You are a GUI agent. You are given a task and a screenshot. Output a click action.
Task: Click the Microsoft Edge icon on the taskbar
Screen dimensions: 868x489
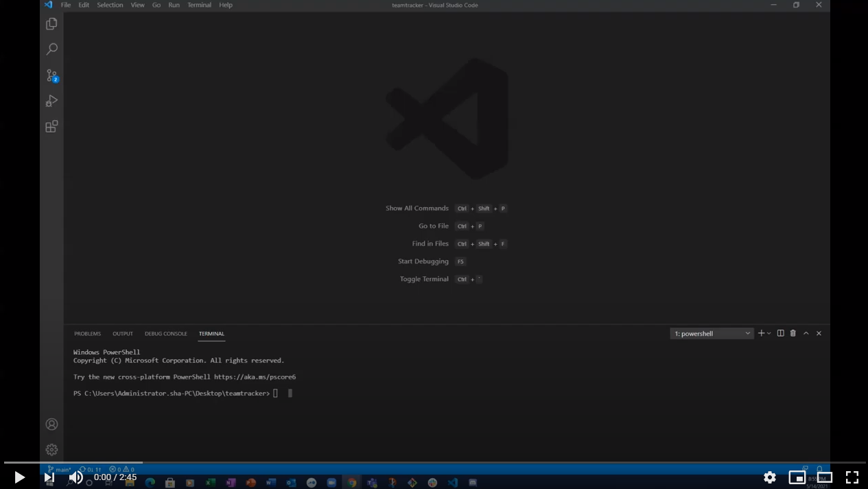(x=150, y=483)
